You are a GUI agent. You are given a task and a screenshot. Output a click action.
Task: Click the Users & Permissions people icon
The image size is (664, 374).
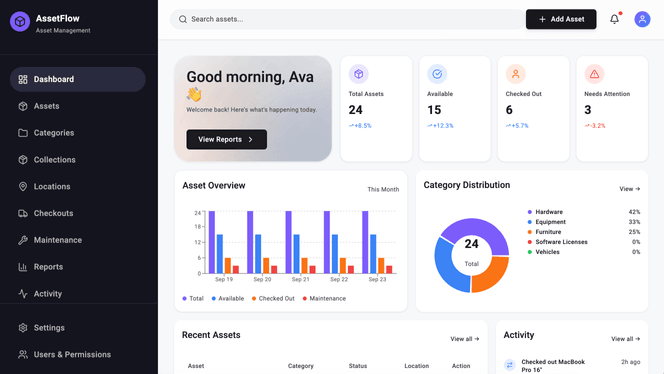(x=23, y=355)
